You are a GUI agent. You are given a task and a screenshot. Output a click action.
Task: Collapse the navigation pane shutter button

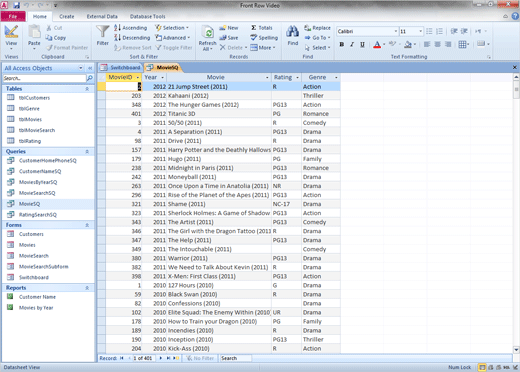point(90,68)
